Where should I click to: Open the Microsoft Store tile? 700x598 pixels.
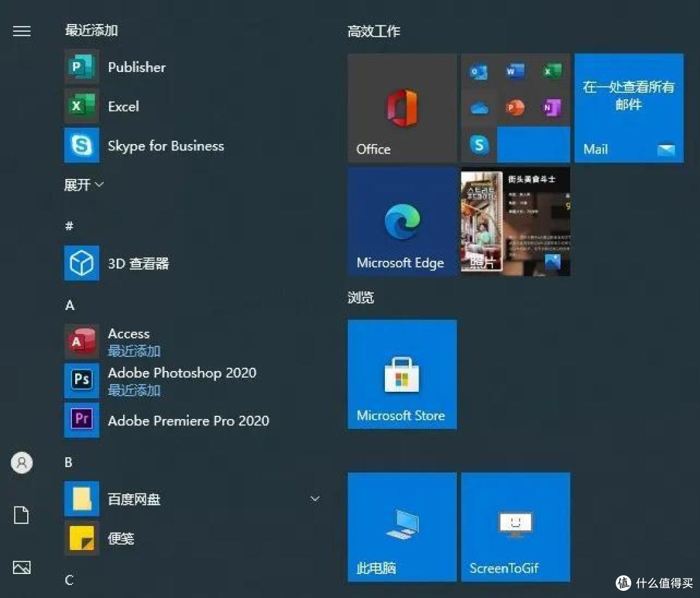click(x=402, y=374)
